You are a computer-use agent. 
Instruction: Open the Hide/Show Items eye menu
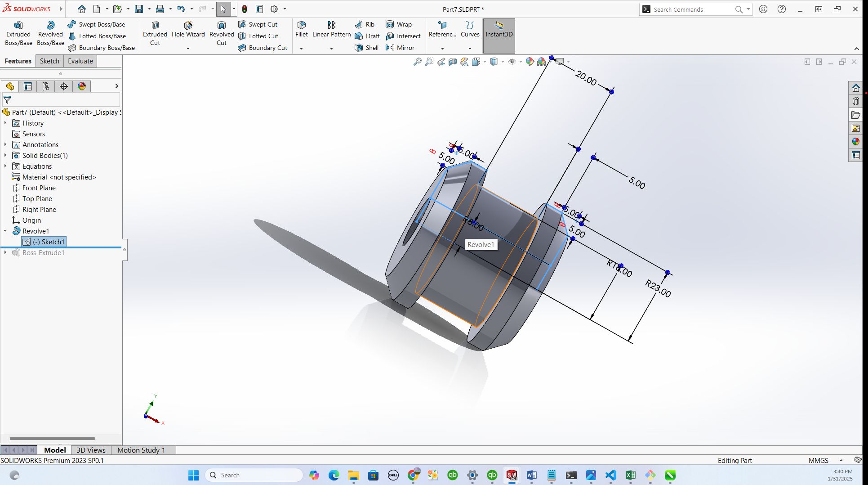pyautogui.click(x=512, y=62)
